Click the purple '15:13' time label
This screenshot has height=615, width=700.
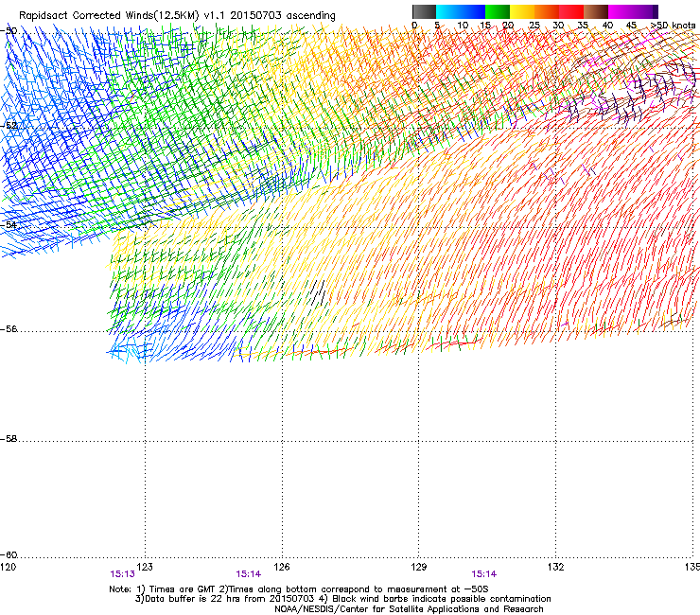(122, 574)
